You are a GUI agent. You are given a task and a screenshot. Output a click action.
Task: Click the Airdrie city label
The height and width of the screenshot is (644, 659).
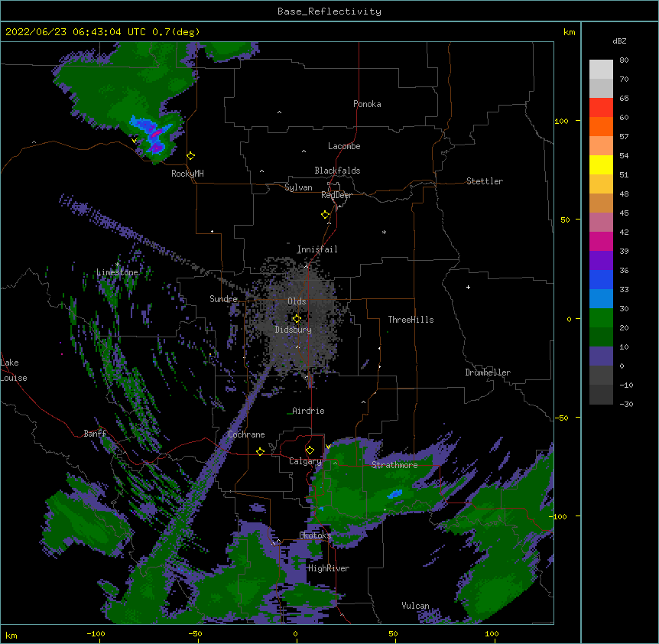(x=309, y=411)
